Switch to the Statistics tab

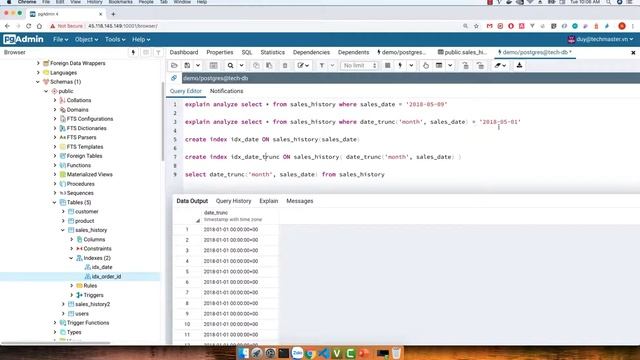tap(273, 52)
